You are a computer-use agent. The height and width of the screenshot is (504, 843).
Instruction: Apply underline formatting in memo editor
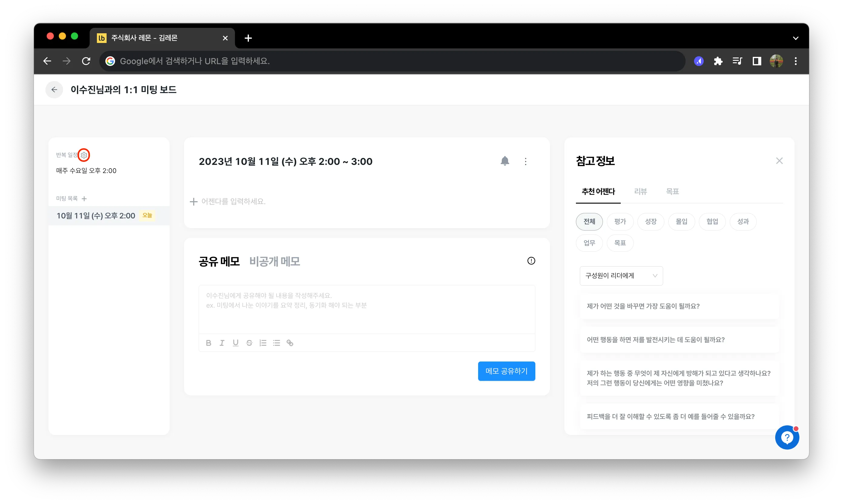pyautogui.click(x=236, y=343)
